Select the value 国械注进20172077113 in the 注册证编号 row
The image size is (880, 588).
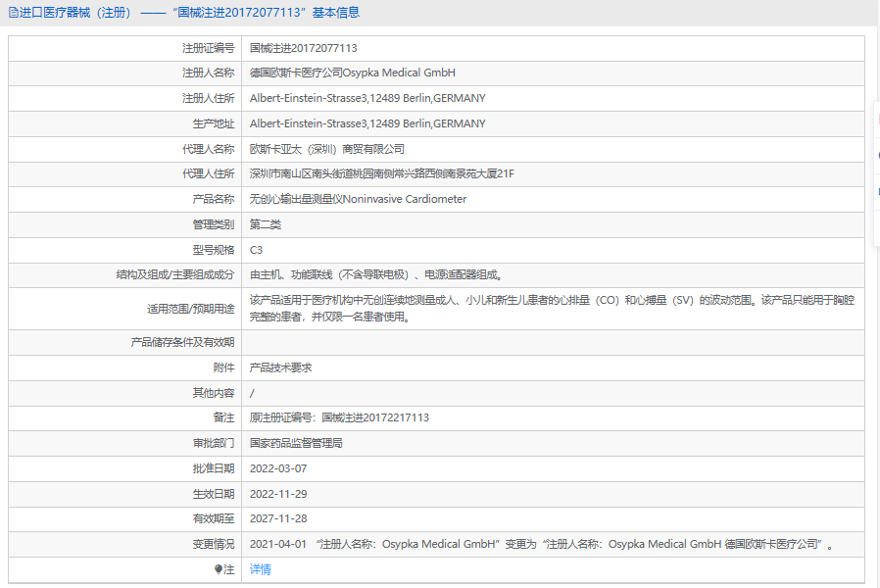[x=304, y=48]
